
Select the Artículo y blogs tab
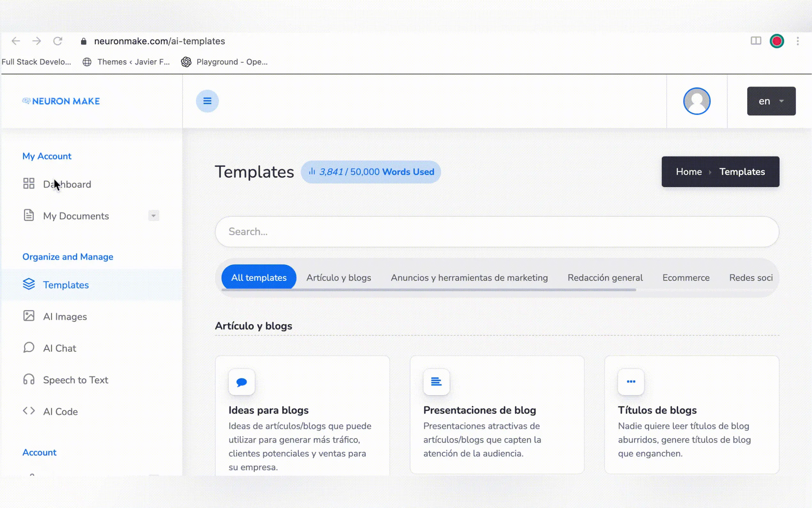[338, 278]
